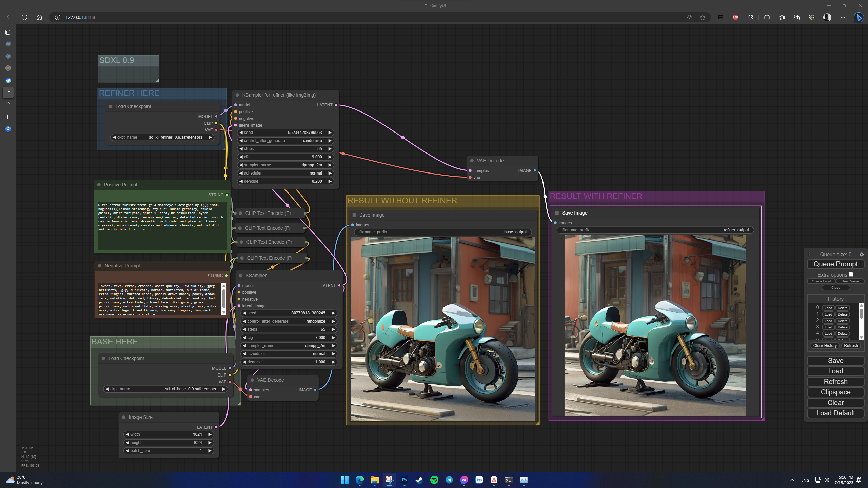
Task: Click the Queue Prompt button
Action: (835, 264)
